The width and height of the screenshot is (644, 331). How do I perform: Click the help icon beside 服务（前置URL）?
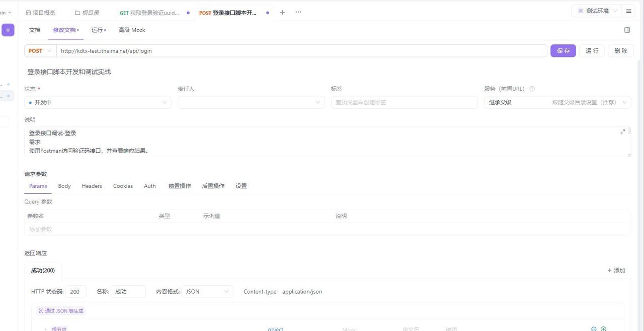(x=532, y=89)
